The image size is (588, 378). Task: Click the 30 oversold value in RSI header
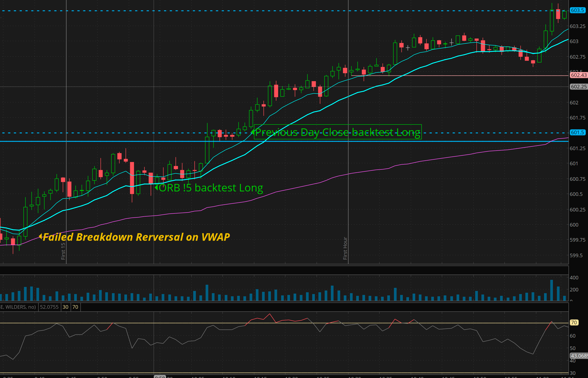click(65, 307)
